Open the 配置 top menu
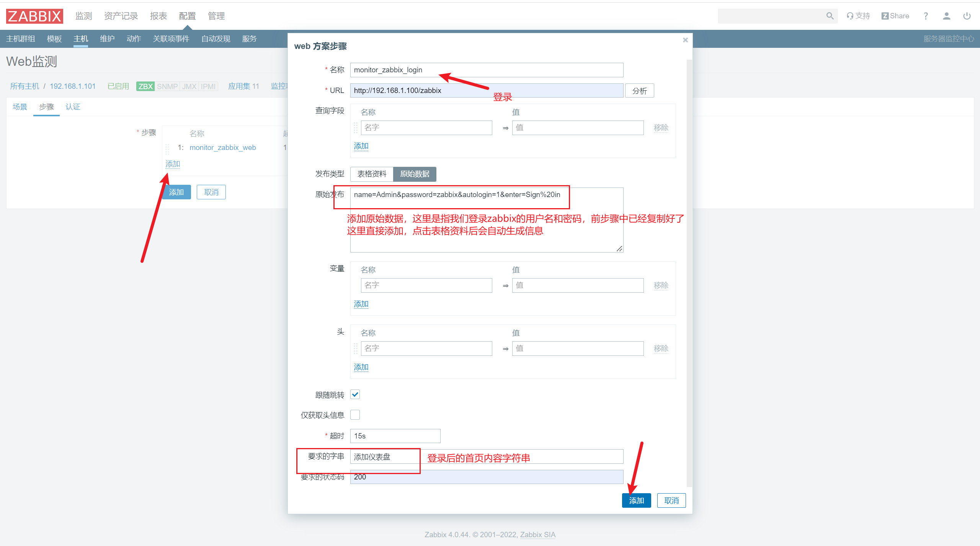 click(187, 16)
